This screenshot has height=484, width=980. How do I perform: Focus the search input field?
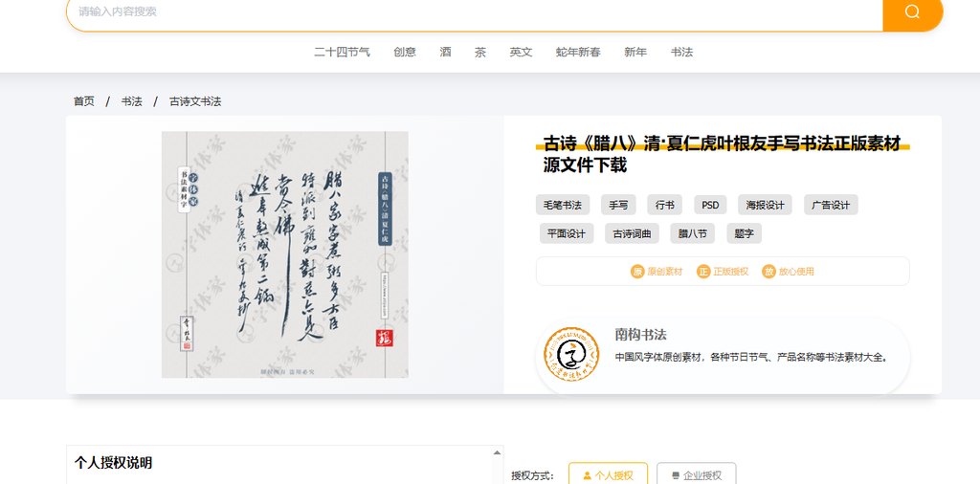point(475,11)
